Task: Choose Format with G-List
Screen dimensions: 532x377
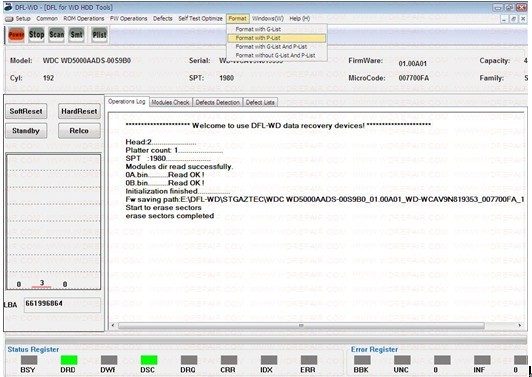Action: (x=277, y=29)
